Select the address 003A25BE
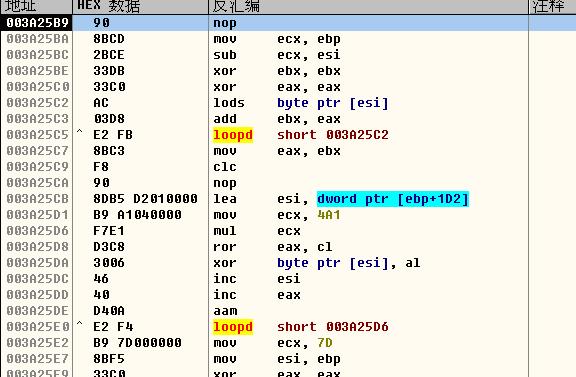The image size is (576, 377). (x=37, y=71)
